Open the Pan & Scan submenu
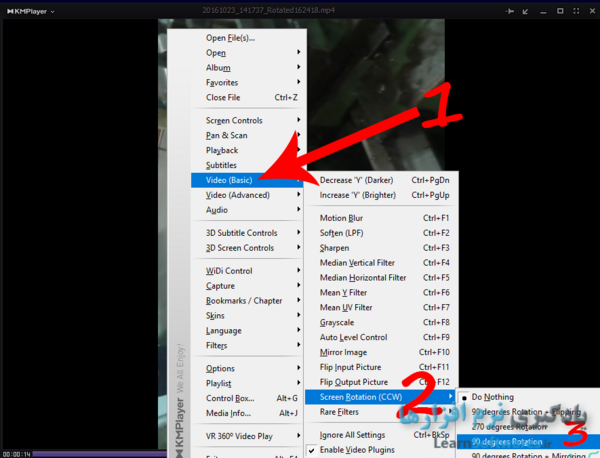 click(x=248, y=135)
